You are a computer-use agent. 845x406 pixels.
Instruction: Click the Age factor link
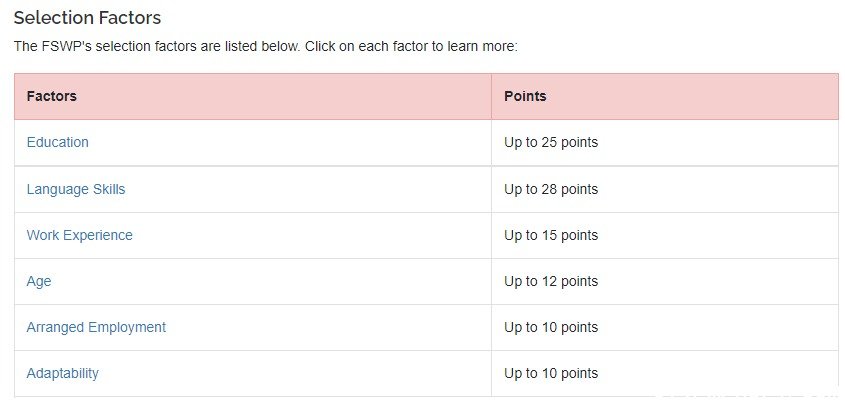pos(39,281)
